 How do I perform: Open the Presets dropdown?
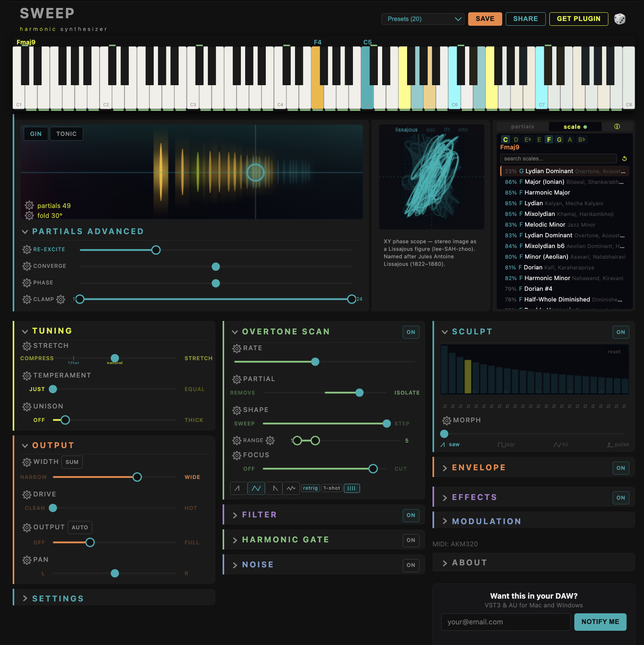(x=422, y=19)
